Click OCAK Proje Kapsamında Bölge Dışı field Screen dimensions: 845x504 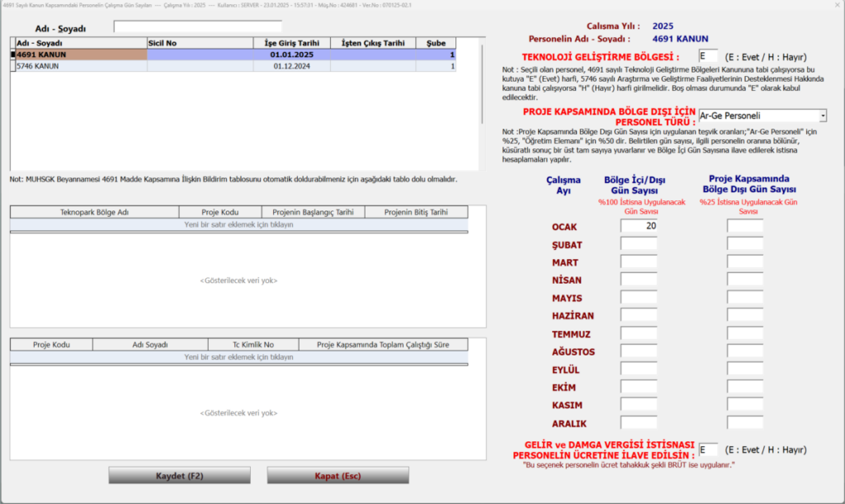coord(745,226)
